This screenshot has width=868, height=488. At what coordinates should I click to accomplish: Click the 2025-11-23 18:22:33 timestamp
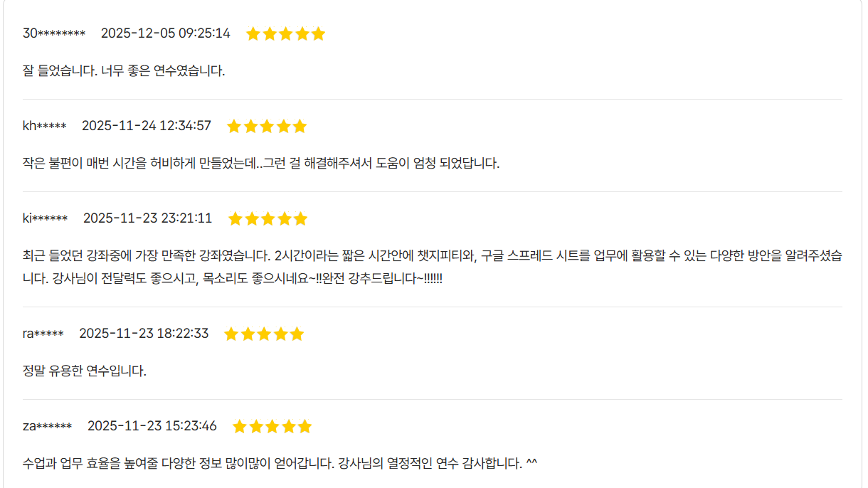[x=144, y=334]
